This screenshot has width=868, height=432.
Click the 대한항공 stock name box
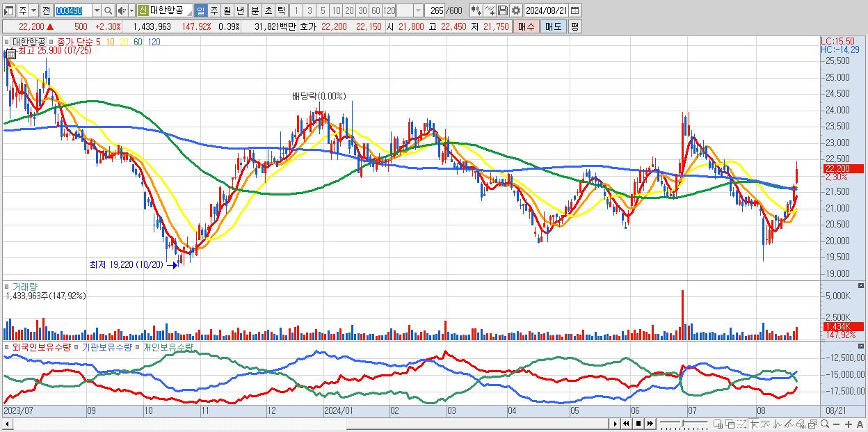pyautogui.click(x=170, y=10)
